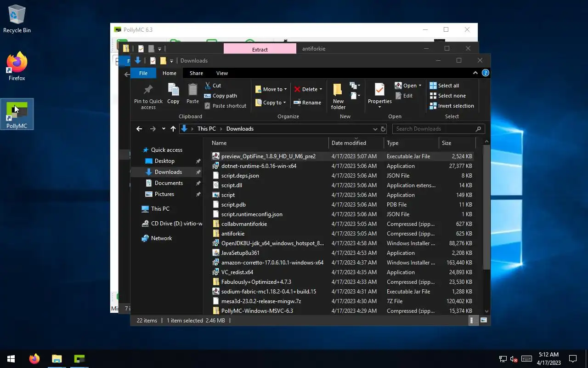Click Extract tab in antiforkie window

click(260, 49)
